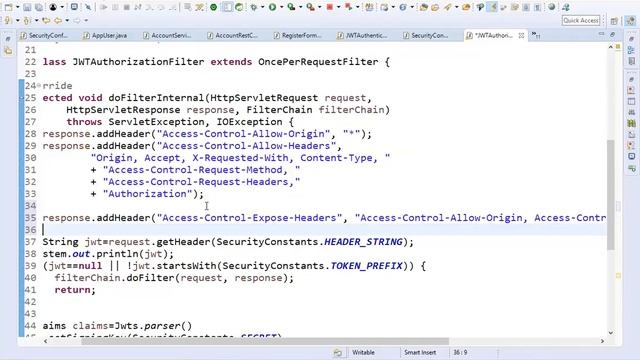This screenshot has width=640, height=360.
Task: Toggle Skip All Breakpoints
Action: coord(88,7)
